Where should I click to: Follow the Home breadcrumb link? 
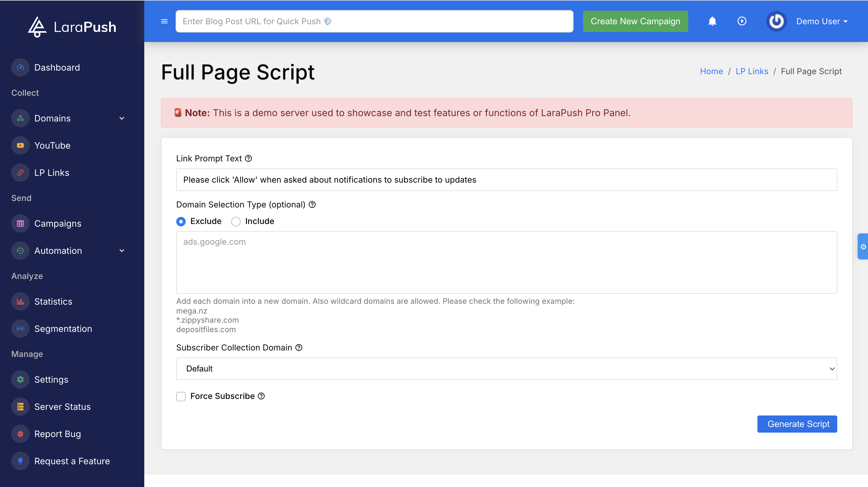711,72
